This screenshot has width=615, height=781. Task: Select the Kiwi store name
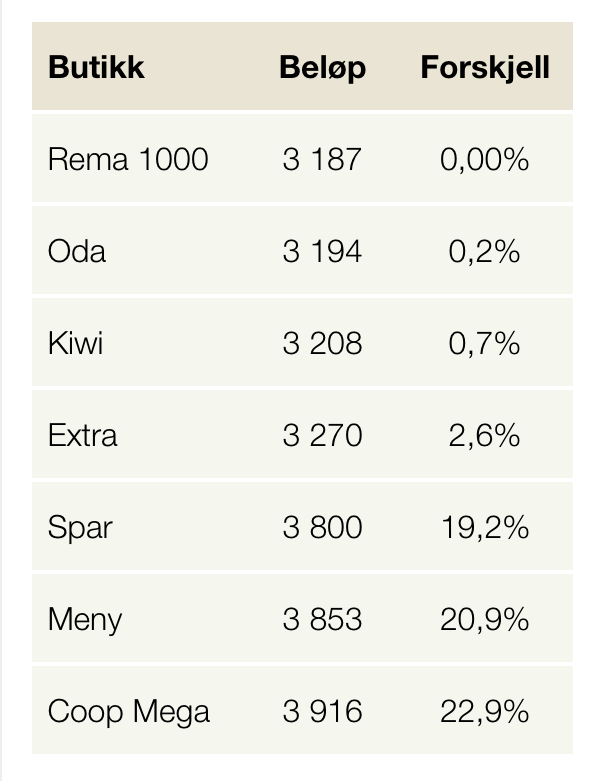[76, 343]
